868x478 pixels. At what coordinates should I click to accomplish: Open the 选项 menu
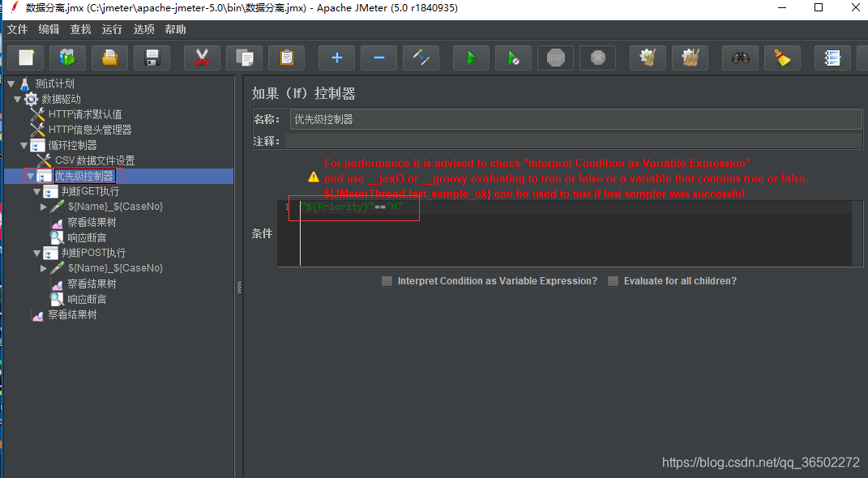pyautogui.click(x=143, y=29)
